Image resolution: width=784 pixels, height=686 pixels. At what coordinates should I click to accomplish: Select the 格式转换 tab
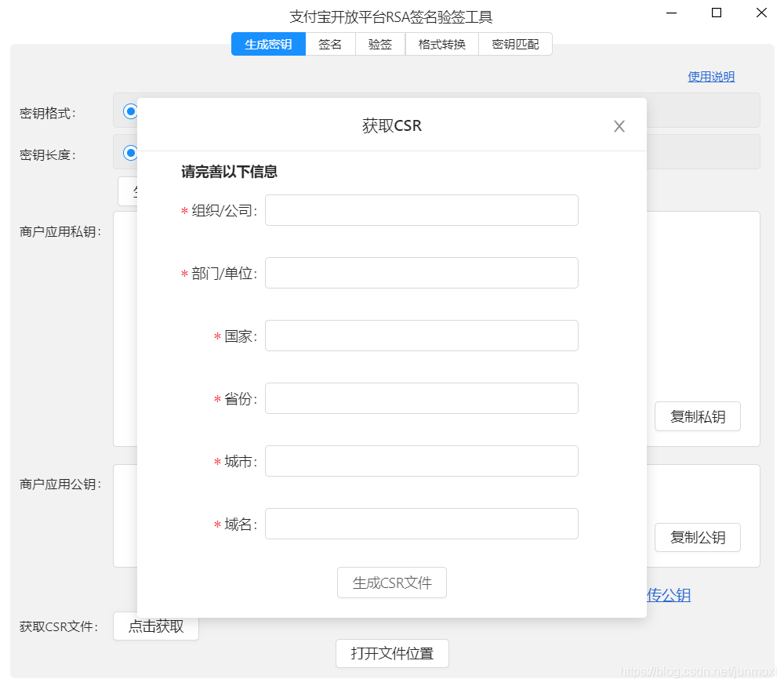coord(441,45)
